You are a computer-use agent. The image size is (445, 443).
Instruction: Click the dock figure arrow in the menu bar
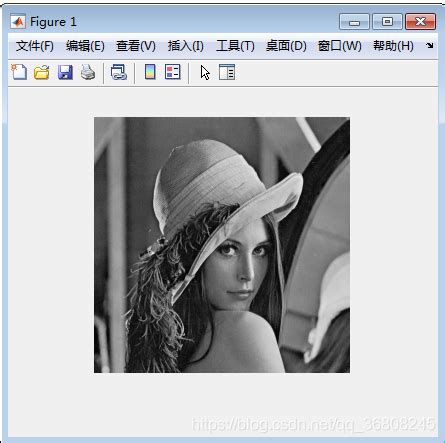pyautogui.click(x=430, y=45)
